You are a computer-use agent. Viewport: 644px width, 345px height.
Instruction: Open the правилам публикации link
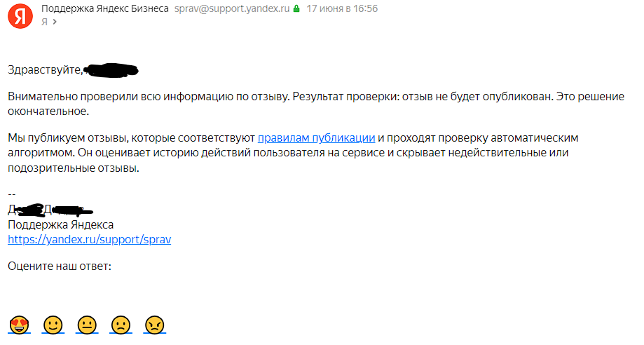point(317,137)
